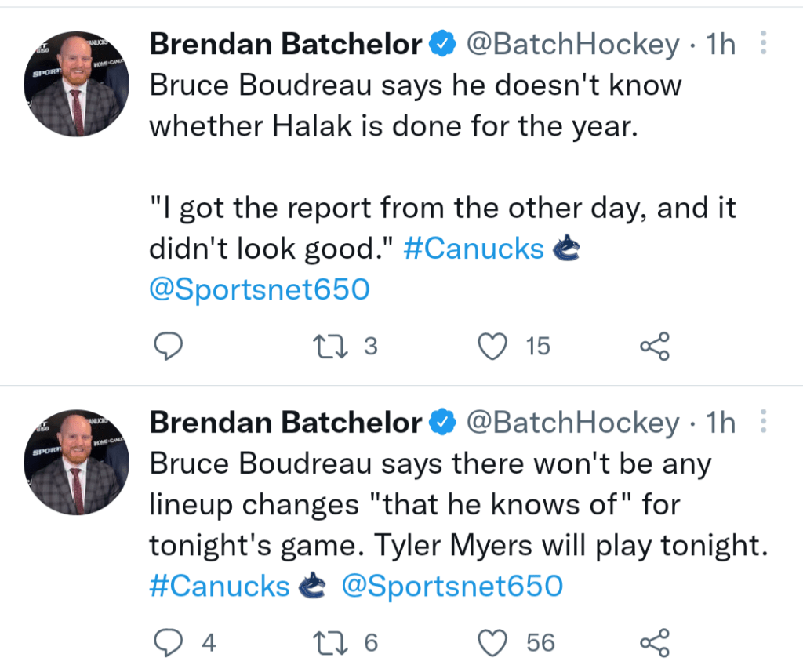
Task: Open more options on the first tweet
Action: (x=763, y=43)
